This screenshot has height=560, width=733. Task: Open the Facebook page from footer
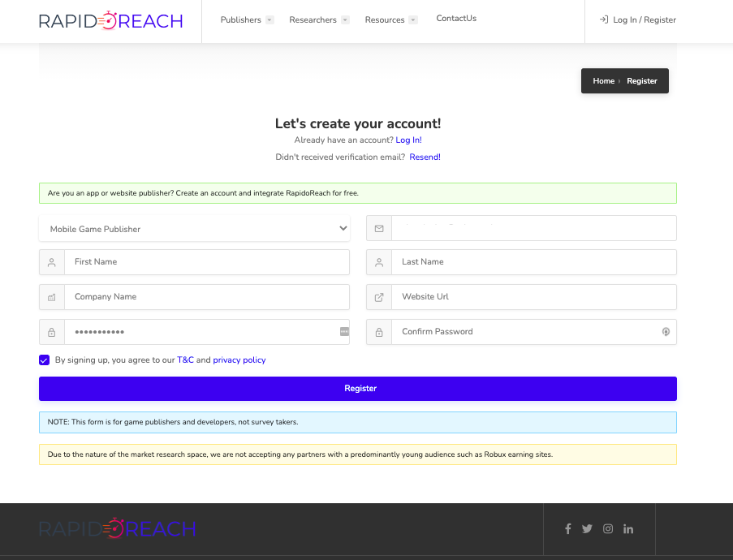tap(568, 528)
